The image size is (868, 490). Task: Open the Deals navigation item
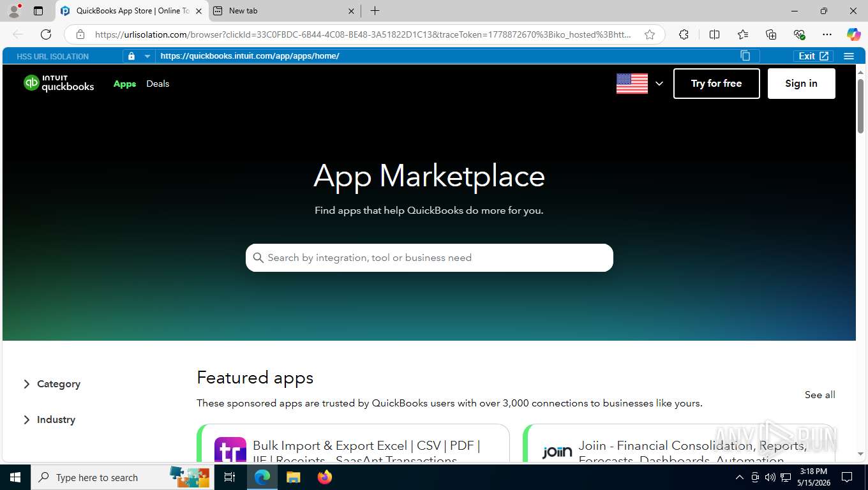point(158,84)
